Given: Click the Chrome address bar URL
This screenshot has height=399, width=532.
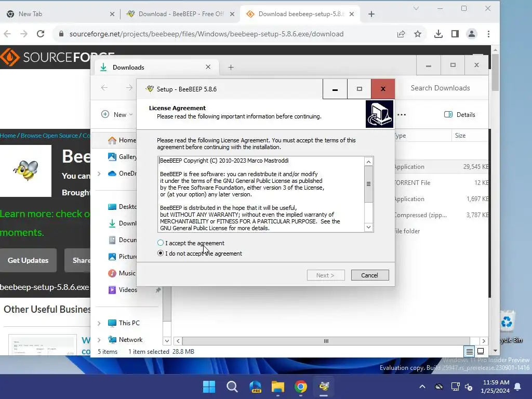Looking at the screenshot, I should click(206, 34).
